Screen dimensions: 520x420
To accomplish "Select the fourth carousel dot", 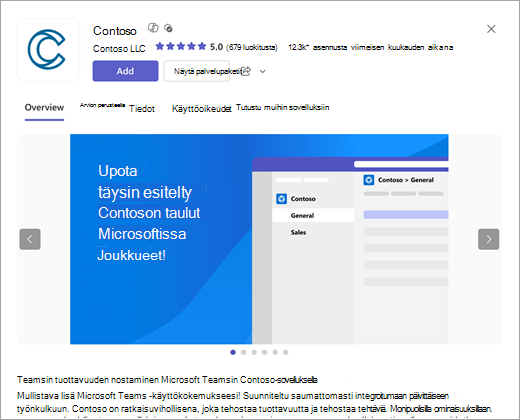I will [x=265, y=352].
